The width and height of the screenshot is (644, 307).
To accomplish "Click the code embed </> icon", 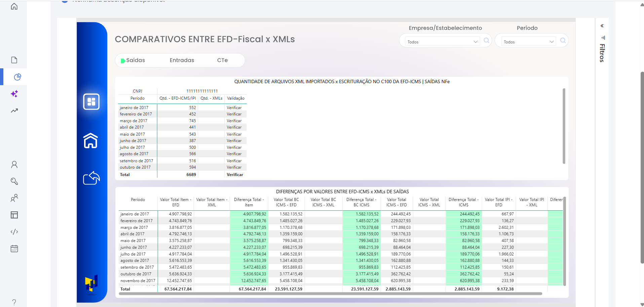I will pyautogui.click(x=14, y=232).
